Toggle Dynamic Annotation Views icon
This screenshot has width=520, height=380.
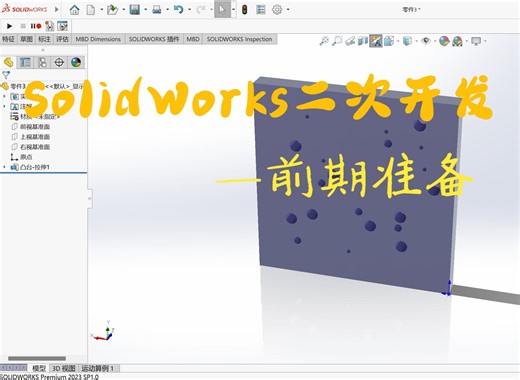point(376,41)
